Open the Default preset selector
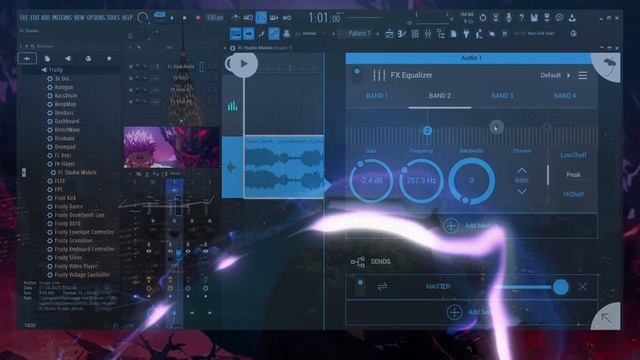This screenshot has height=360, width=640. click(x=555, y=75)
